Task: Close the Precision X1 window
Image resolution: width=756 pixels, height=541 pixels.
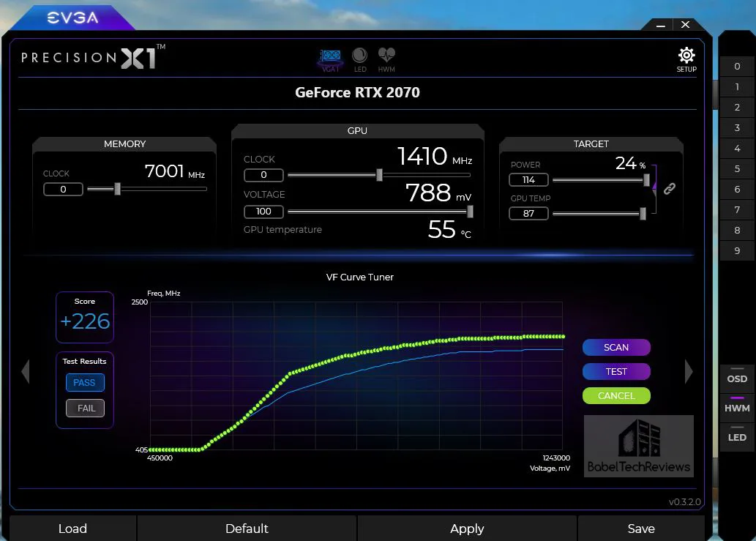Action: [x=685, y=25]
